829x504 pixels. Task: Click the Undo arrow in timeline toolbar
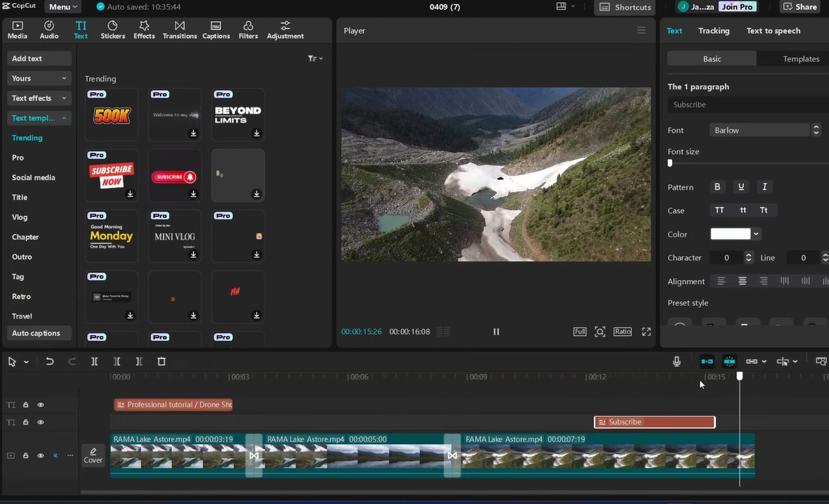[x=50, y=362]
